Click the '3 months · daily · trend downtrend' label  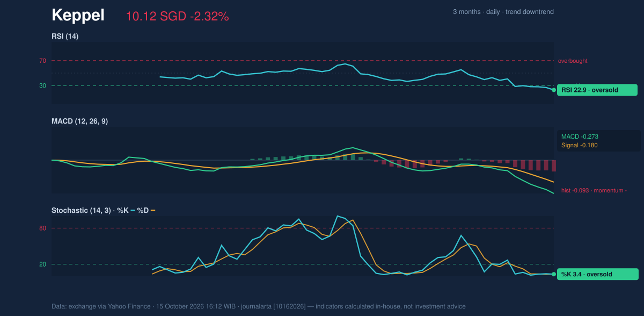click(503, 12)
